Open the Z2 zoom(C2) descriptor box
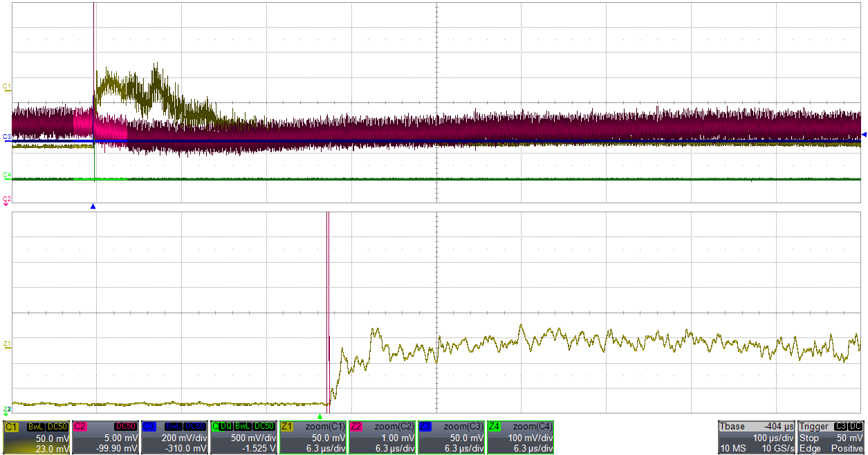This screenshot has height=455, width=868. 382,438
